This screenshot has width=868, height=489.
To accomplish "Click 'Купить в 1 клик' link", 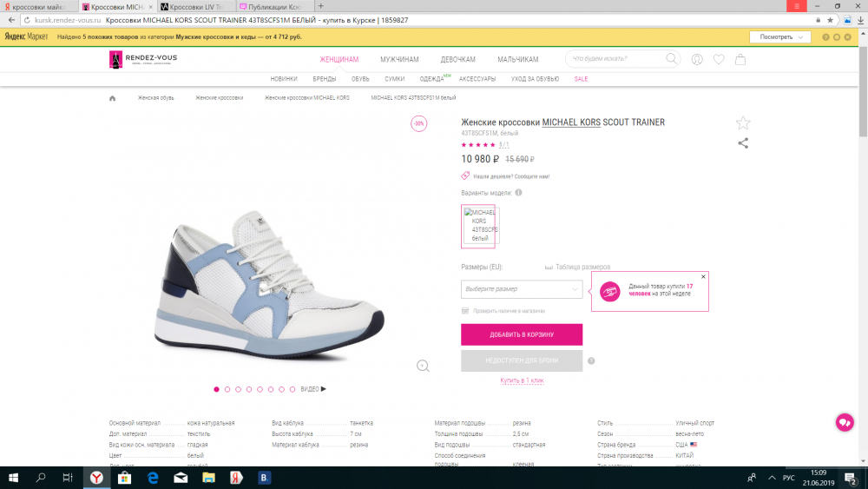I will click(x=522, y=380).
